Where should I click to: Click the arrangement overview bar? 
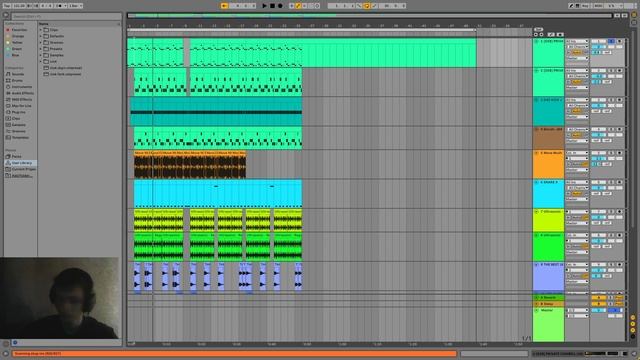tap(369, 16)
